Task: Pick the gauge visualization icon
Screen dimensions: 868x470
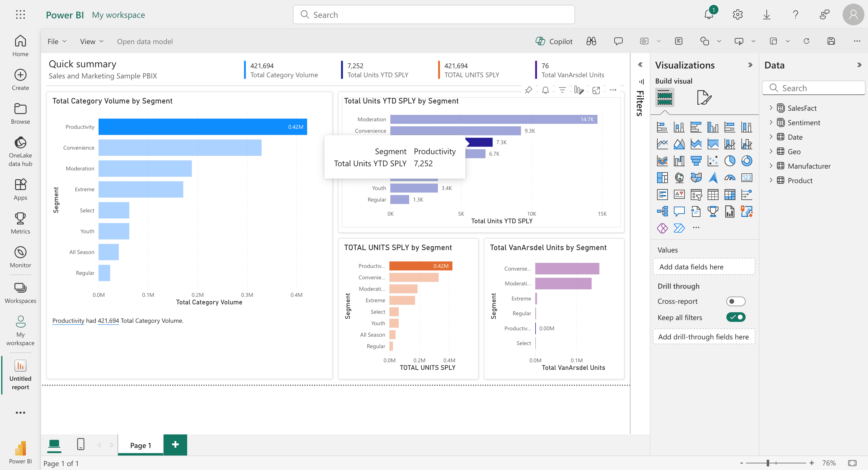Action: coord(729,178)
